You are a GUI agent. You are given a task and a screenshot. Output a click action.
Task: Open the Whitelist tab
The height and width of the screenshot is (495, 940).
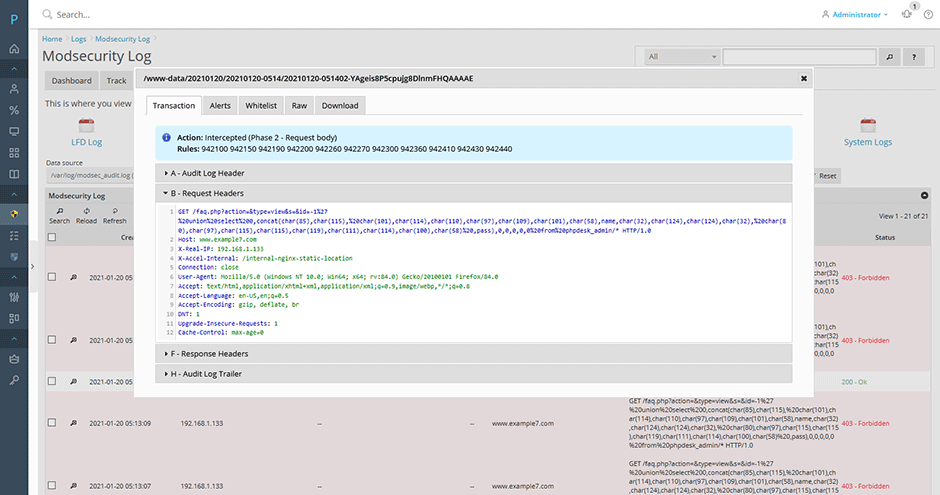(x=261, y=105)
